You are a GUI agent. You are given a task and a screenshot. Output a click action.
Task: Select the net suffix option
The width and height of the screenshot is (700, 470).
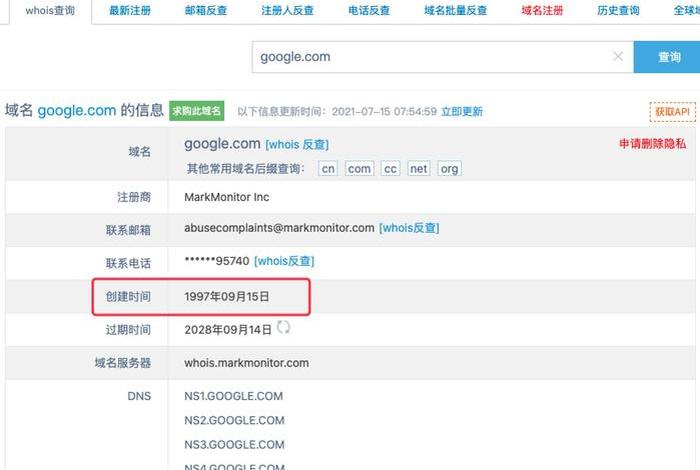(x=419, y=169)
